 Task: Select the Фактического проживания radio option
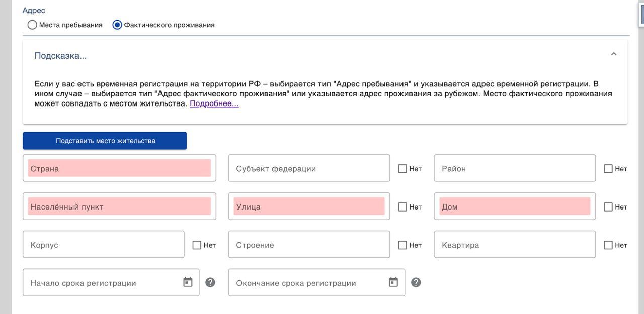pyautogui.click(x=117, y=25)
